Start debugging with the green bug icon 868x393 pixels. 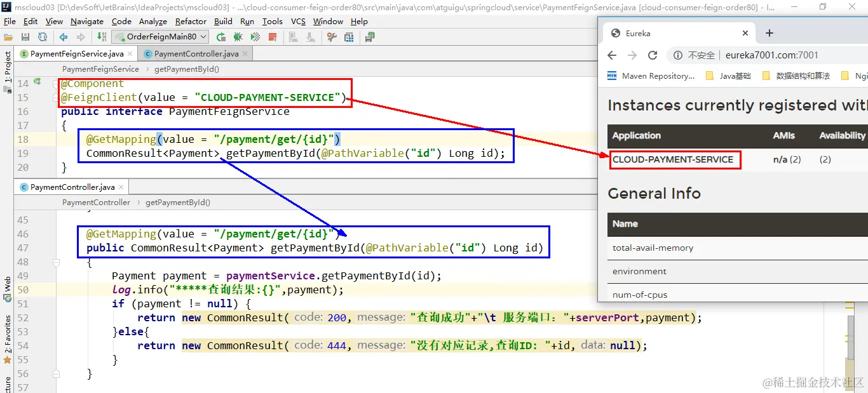click(x=238, y=37)
